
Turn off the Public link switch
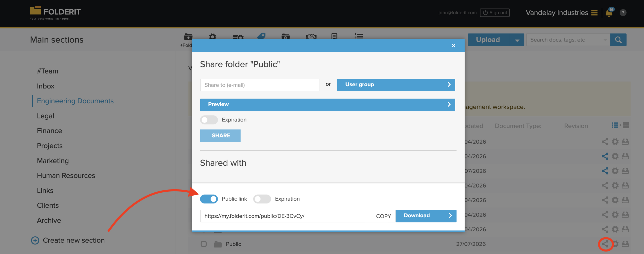point(209,199)
